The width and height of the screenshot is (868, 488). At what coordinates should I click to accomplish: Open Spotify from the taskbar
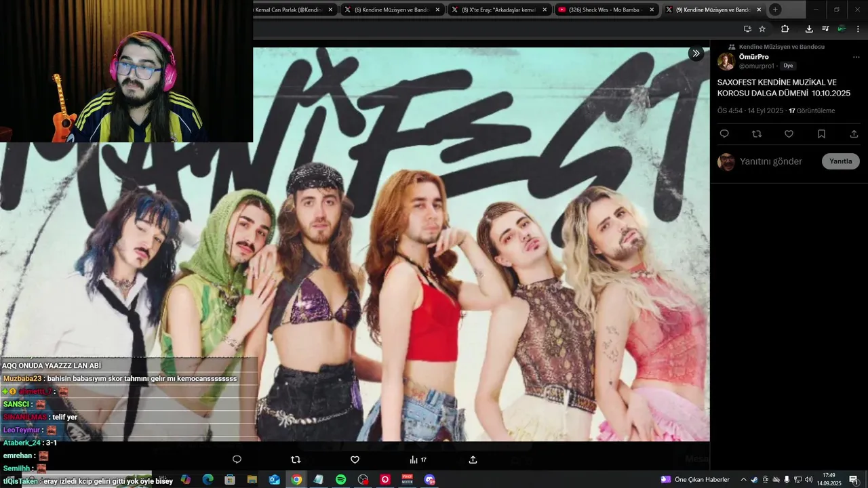[x=340, y=479]
